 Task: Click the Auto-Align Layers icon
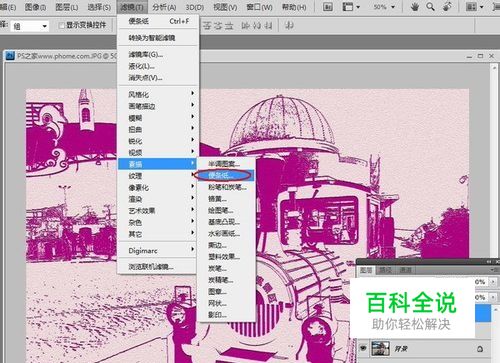pyautogui.click(x=289, y=26)
